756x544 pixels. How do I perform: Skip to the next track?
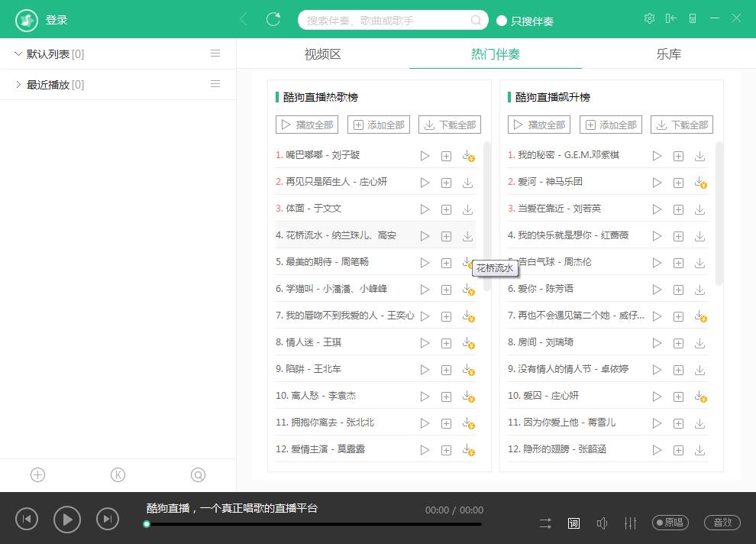click(x=108, y=520)
